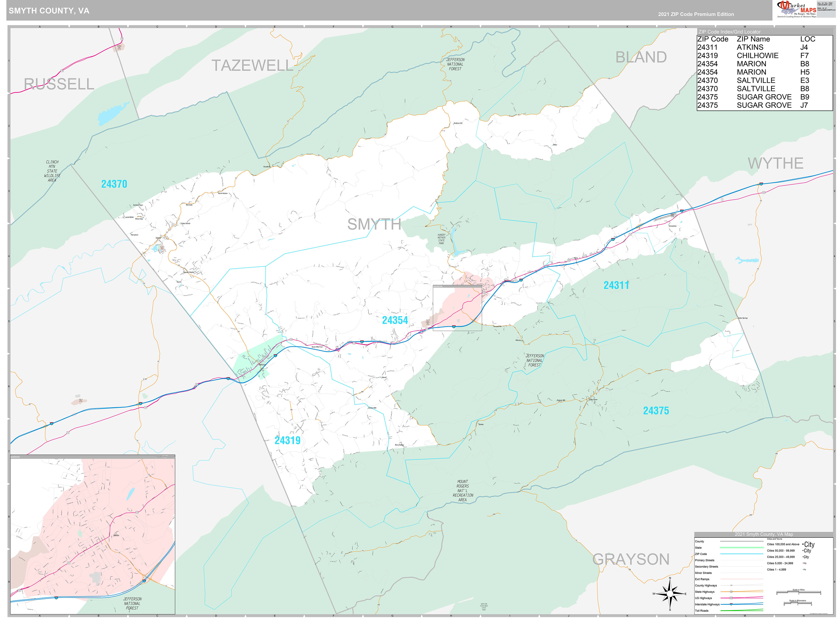Click the ZIP Code Index/Grid Locator header
The height and width of the screenshot is (618, 840).
[x=729, y=32]
